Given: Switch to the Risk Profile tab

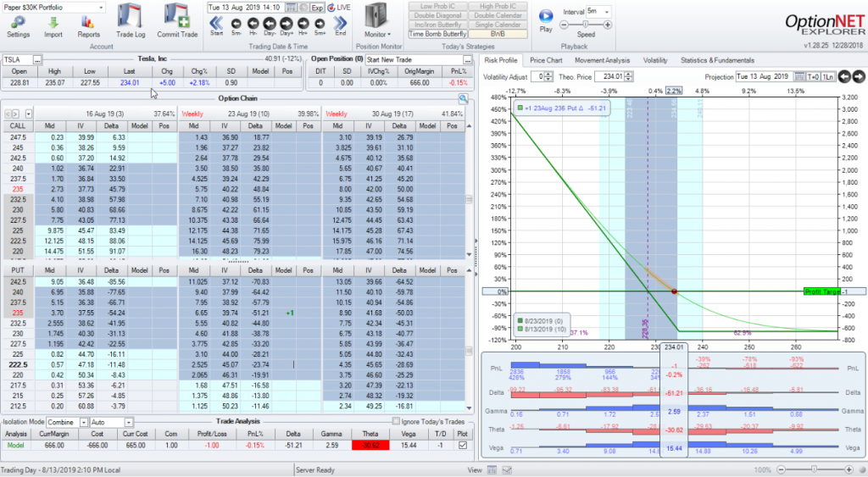Looking at the screenshot, I should coord(500,60).
